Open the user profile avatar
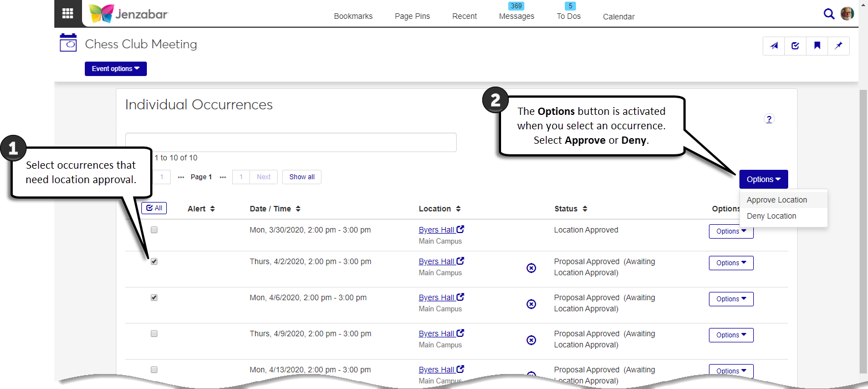This screenshot has height=389, width=868. pos(847,14)
